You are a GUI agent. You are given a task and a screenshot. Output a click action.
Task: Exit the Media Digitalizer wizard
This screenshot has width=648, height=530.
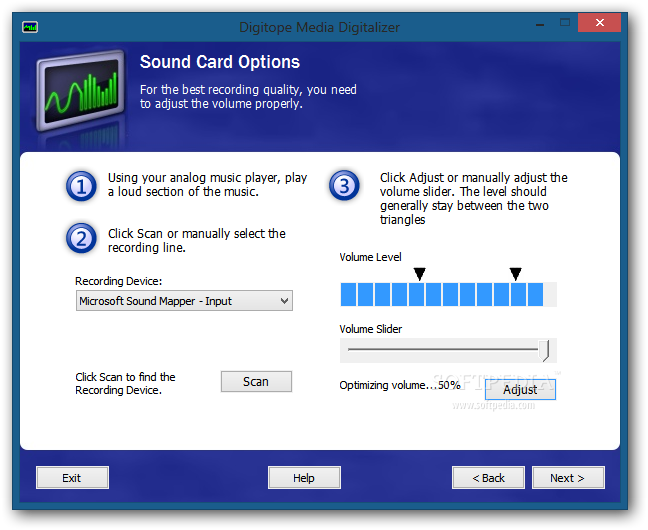[72, 477]
